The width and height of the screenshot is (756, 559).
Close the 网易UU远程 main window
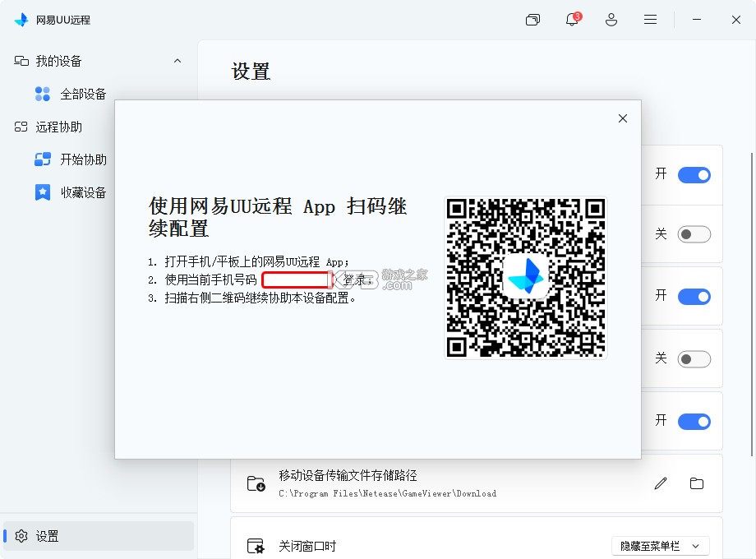pos(735,20)
